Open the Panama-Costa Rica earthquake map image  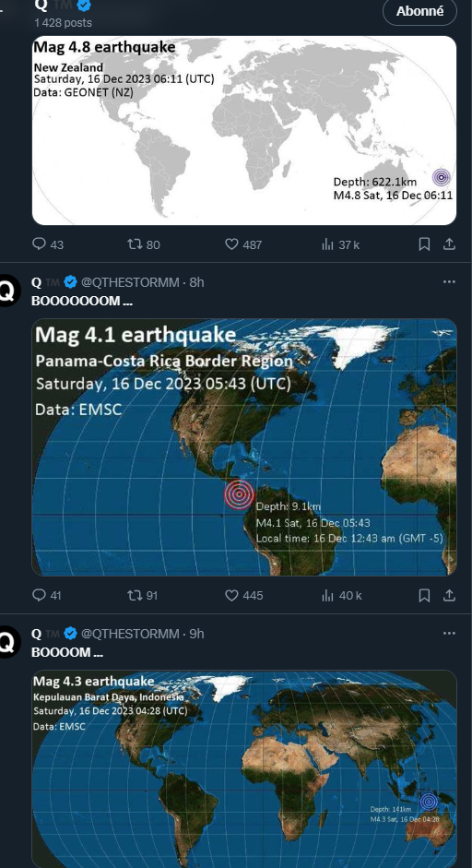(x=244, y=447)
